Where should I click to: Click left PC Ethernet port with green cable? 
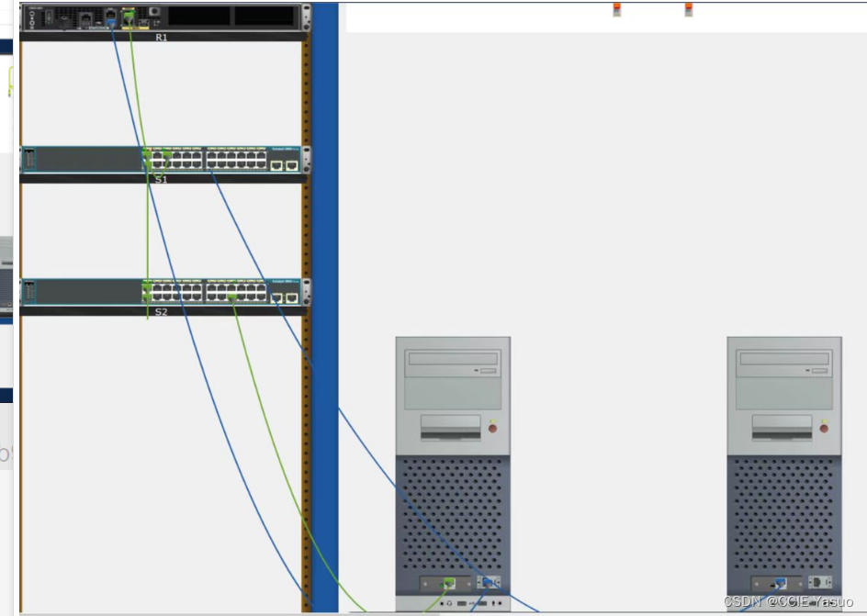449,583
